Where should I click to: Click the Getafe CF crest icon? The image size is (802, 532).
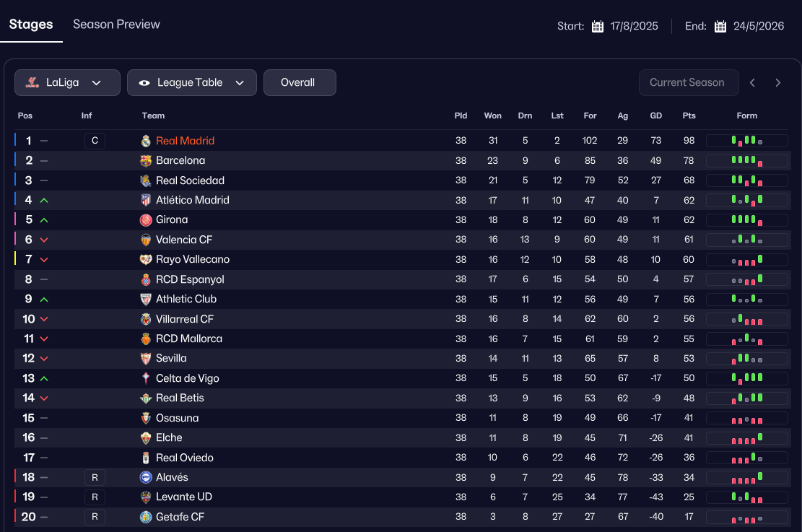tap(146, 517)
